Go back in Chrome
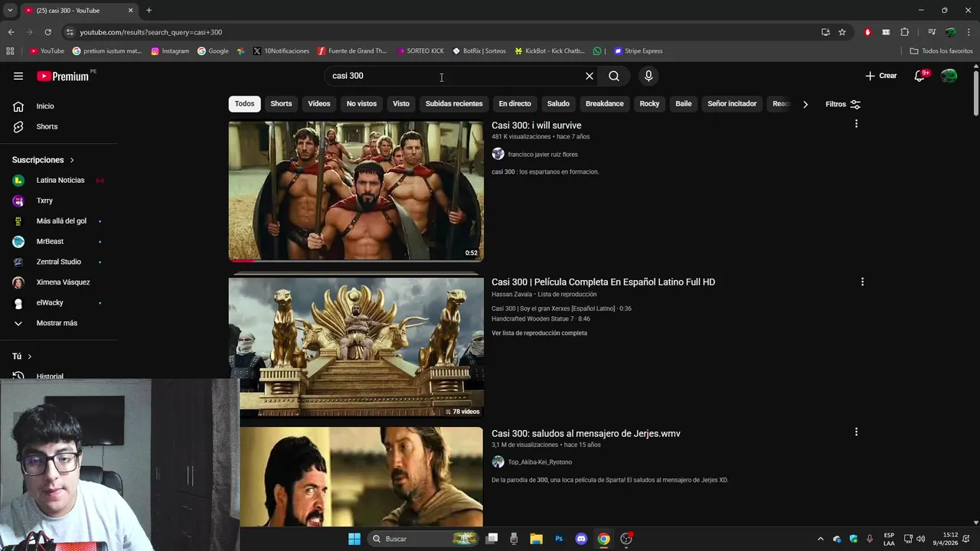Image resolution: width=980 pixels, height=551 pixels. click(x=11, y=32)
